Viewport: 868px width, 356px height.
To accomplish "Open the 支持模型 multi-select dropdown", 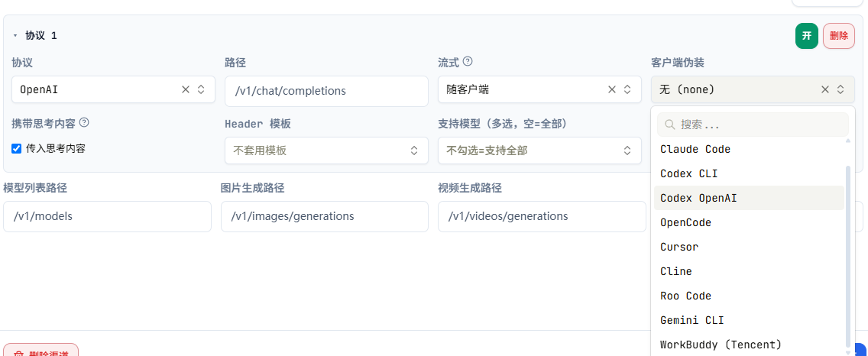I will click(539, 150).
